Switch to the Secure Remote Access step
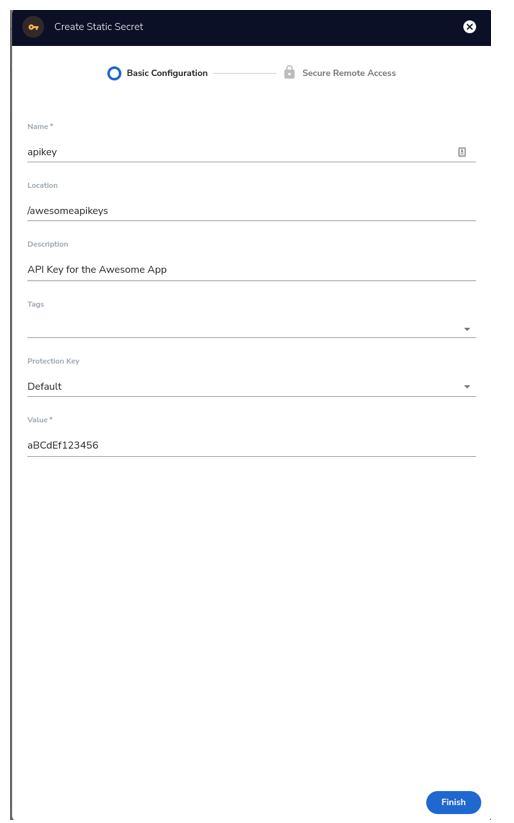The image size is (514, 823). (x=349, y=73)
